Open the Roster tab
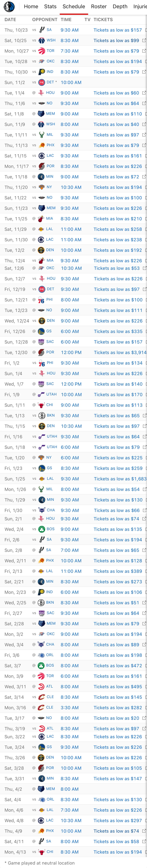 coord(99,6)
